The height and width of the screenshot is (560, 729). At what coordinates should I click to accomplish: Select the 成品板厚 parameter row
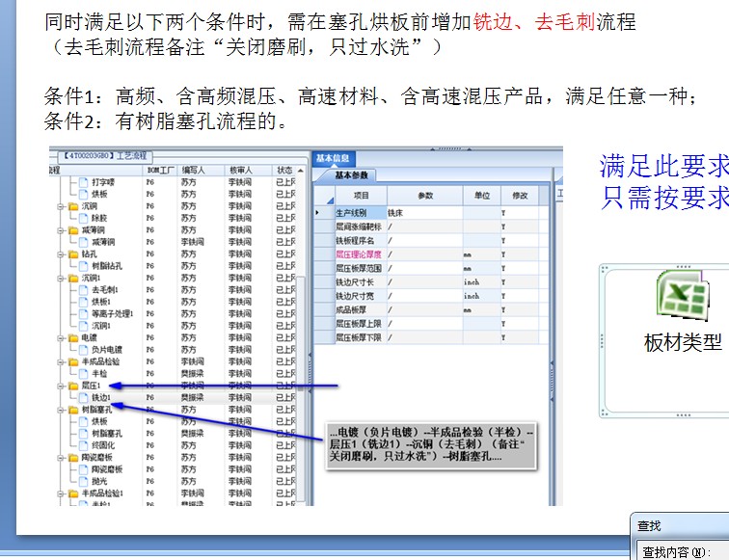pyautogui.click(x=431, y=310)
